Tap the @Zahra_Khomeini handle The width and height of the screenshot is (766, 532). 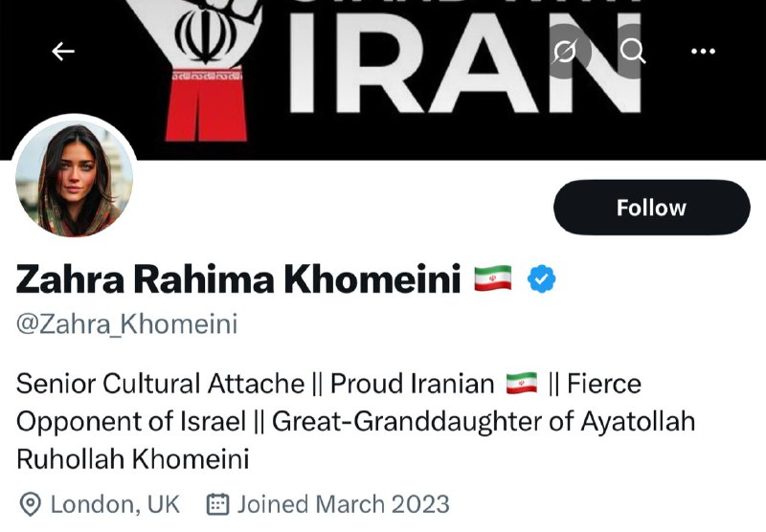pos(126,324)
